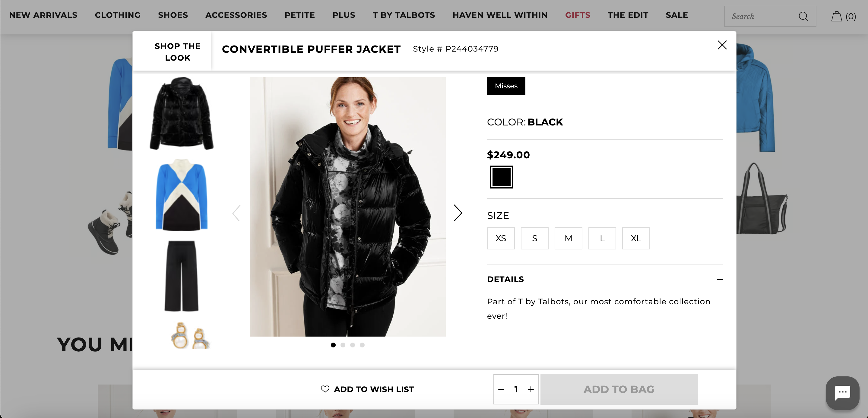Show next product image arrow
Screen dimensions: 868x418
pyautogui.click(x=458, y=213)
